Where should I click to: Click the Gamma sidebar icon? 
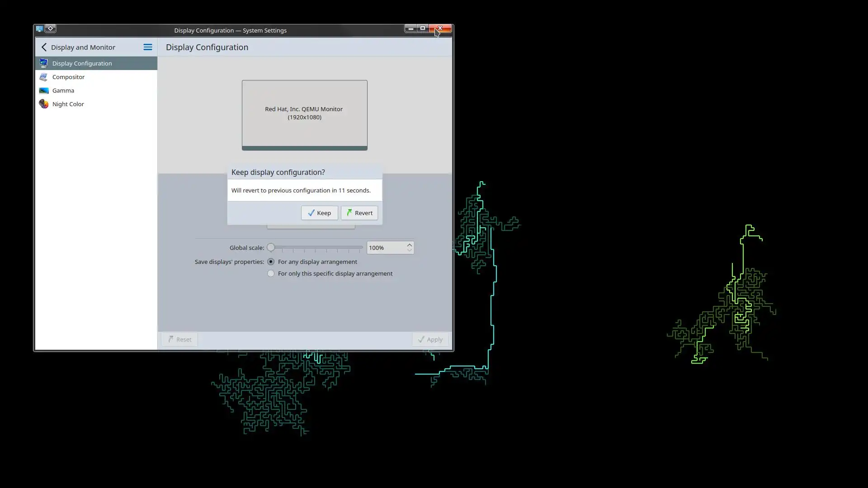(43, 90)
